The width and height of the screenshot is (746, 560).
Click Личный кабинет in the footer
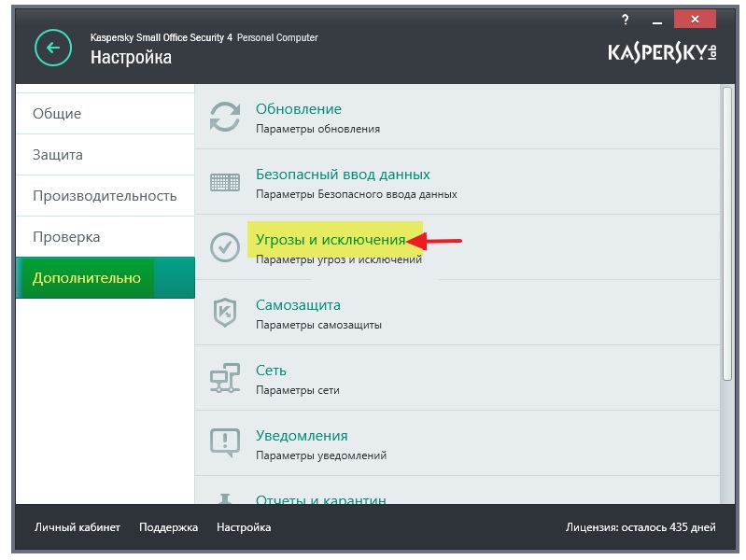pyautogui.click(x=77, y=527)
